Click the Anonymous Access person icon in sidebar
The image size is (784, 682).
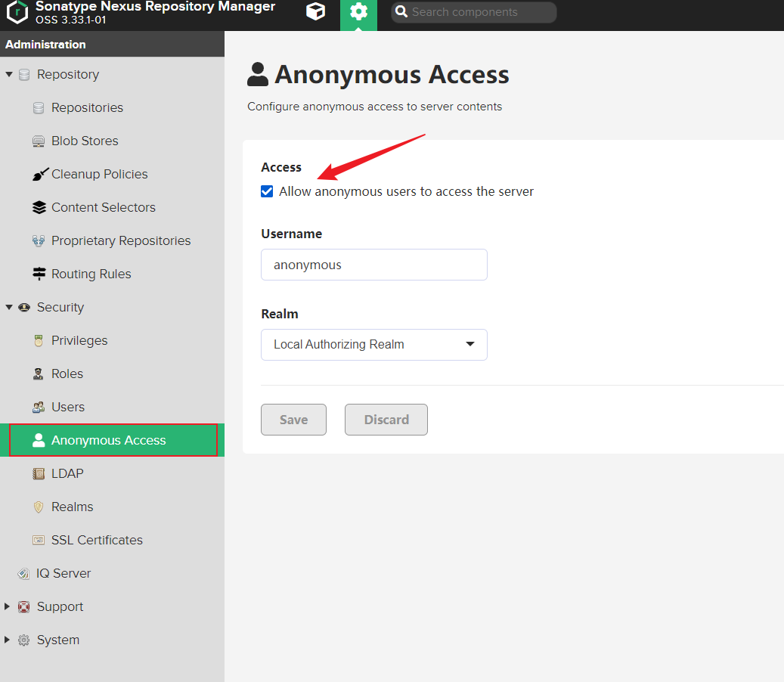(39, 440)
